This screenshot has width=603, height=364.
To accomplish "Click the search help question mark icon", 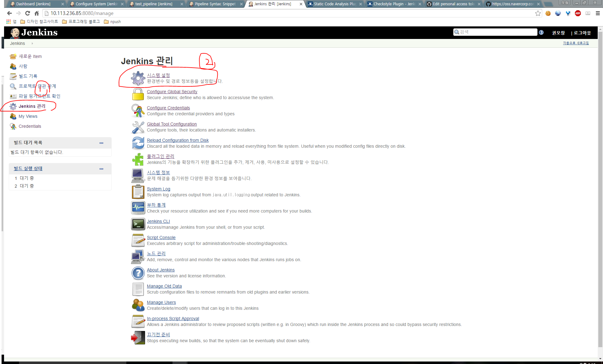I will (541, 32).
